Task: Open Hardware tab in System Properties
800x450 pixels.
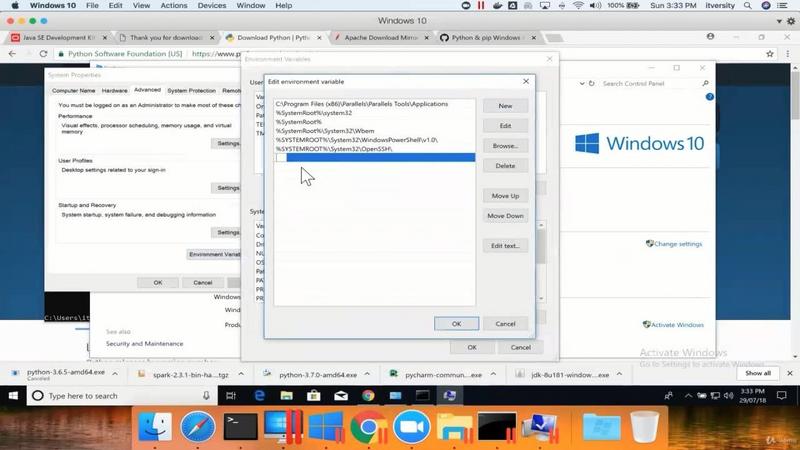Action: click(114, 90)
